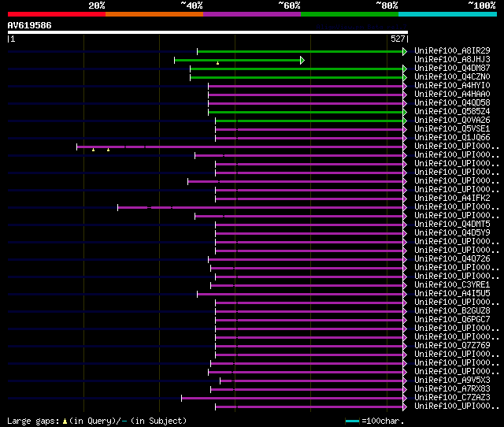Click the query end position 527
Screen dimensions: 504x427
[398, 39]
